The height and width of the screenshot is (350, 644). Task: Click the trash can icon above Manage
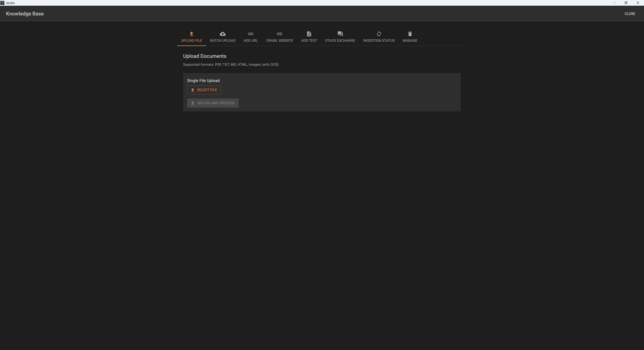click(410, 34)
